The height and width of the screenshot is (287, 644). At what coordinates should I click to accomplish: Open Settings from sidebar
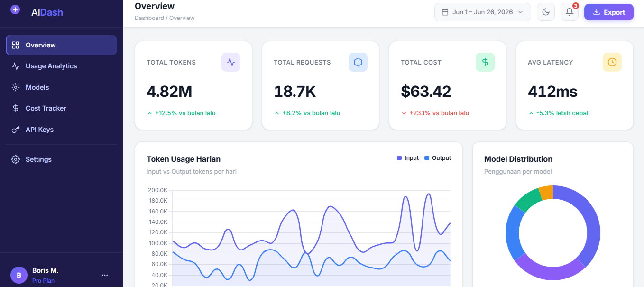62,159
